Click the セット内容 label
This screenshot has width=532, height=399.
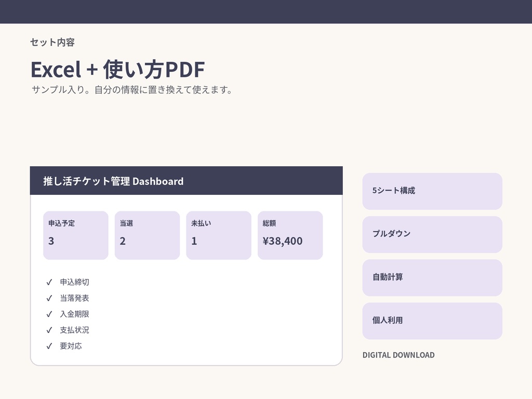[x=52, y=42]
